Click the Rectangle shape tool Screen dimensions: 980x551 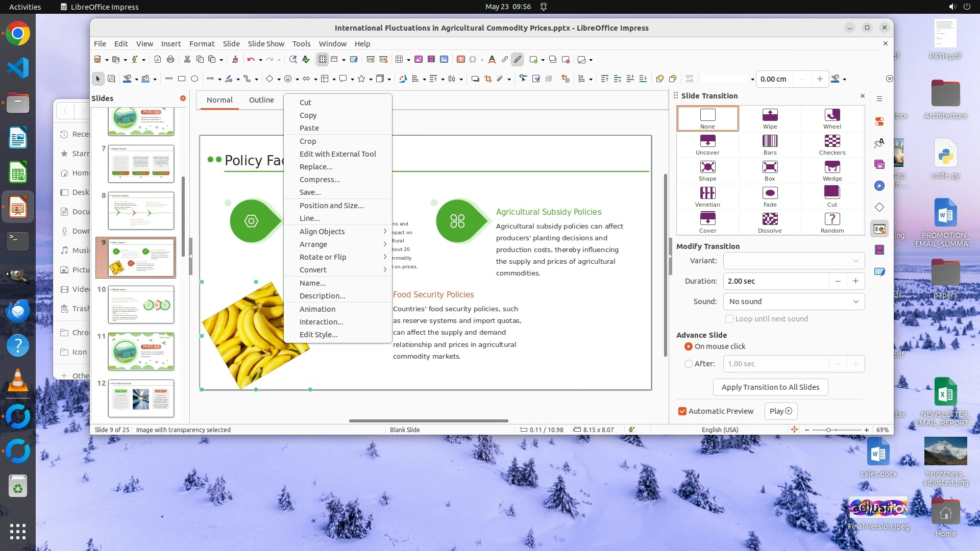pyautogui.click(x=182, y=79)
